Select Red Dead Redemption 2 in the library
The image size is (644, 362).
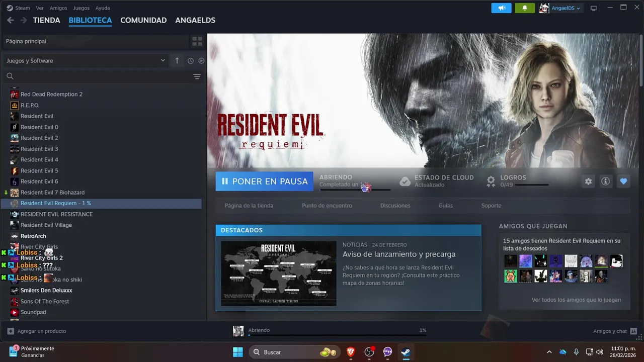click(x=51, y=94)
